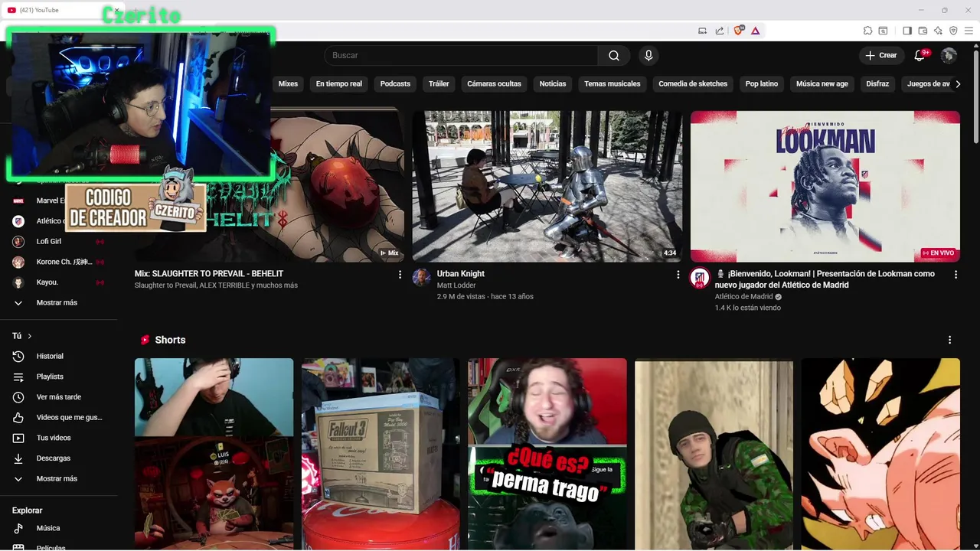Play the Urban Knight video thumbnail

point(547,187)
